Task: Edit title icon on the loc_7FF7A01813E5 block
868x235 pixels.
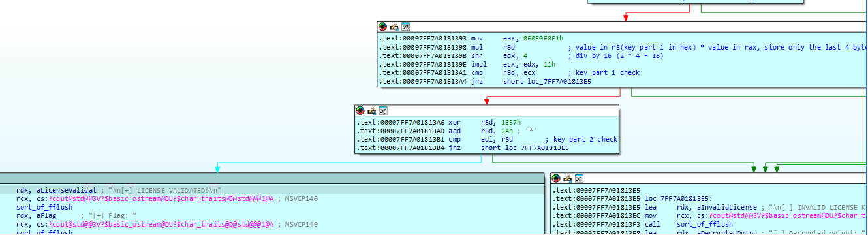Action: tap(568, 179)
